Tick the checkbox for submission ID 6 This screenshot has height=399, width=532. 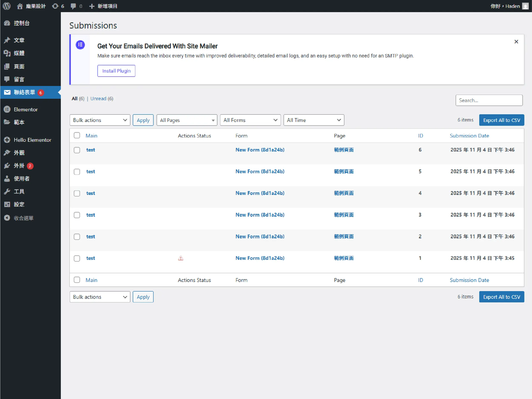pyautogui.click(x=77, y=150)
